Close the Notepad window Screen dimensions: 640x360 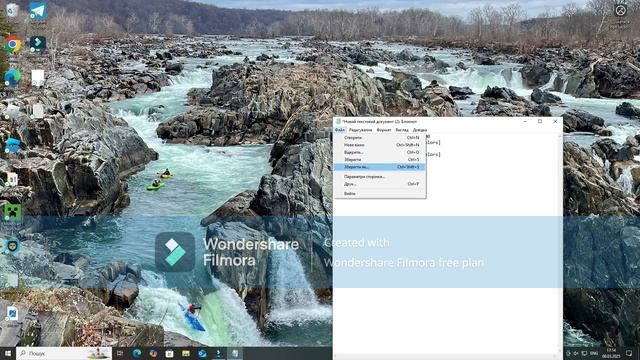coord(555,121)
